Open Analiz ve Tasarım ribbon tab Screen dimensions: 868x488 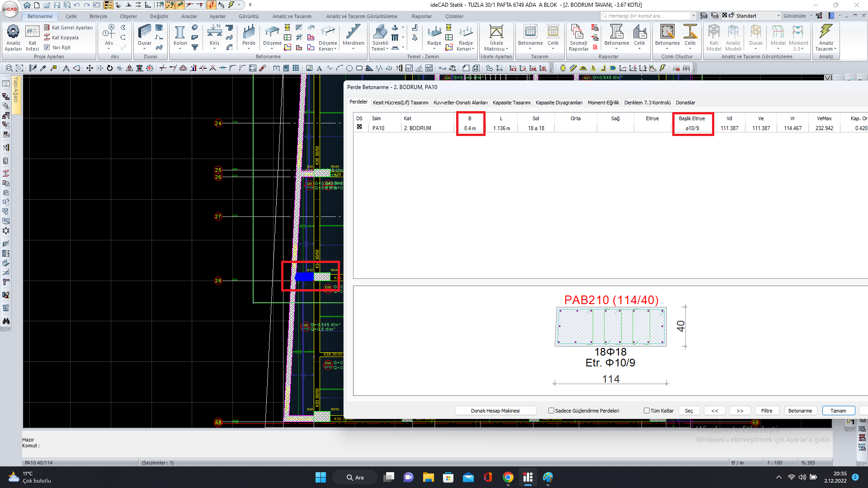(x=292, y=16)
